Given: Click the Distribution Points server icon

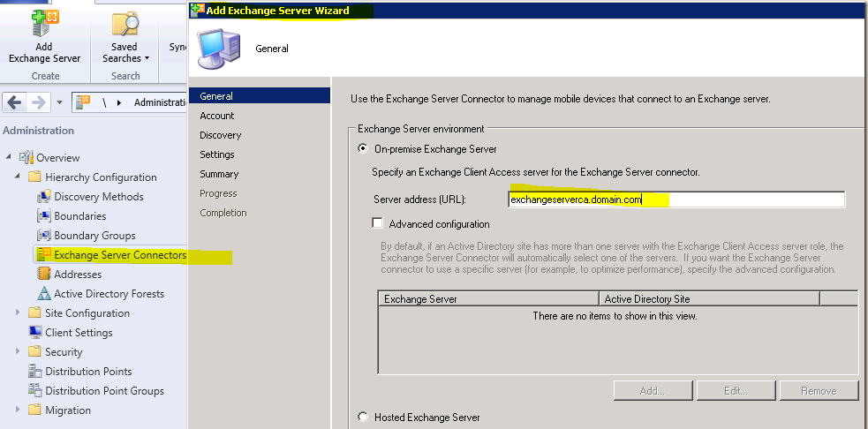Looking at the screenshot, I should [34, 371].
